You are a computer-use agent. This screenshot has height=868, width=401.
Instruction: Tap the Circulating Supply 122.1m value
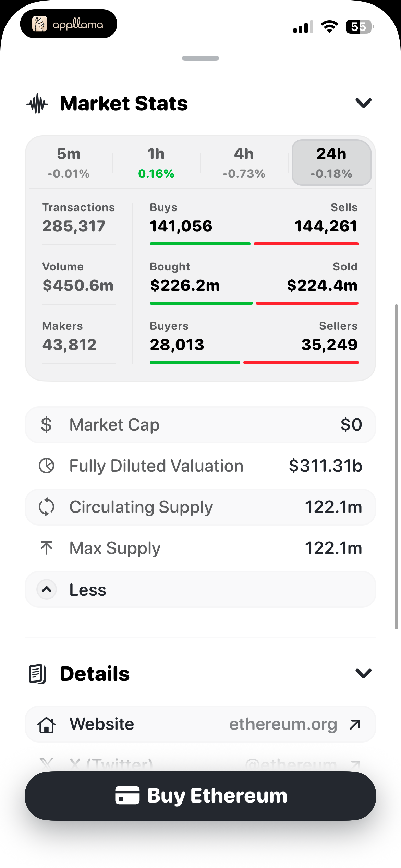point(333,507)
